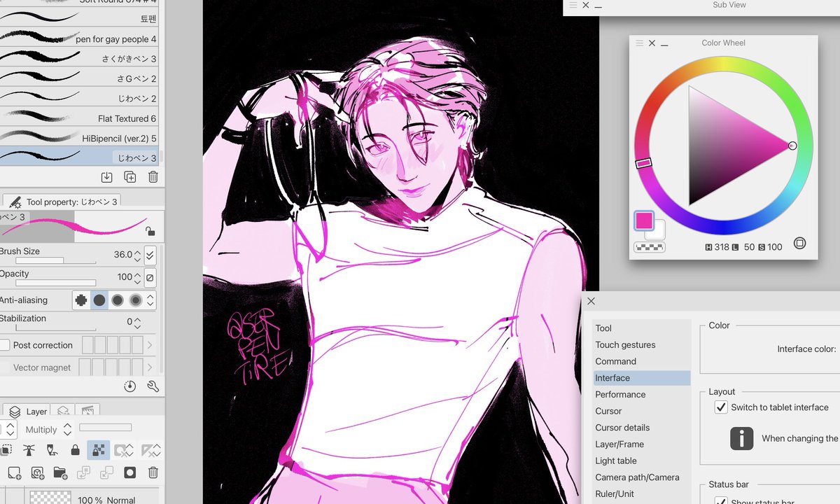
Task: Select Light table preferences category
Action: 616,461
